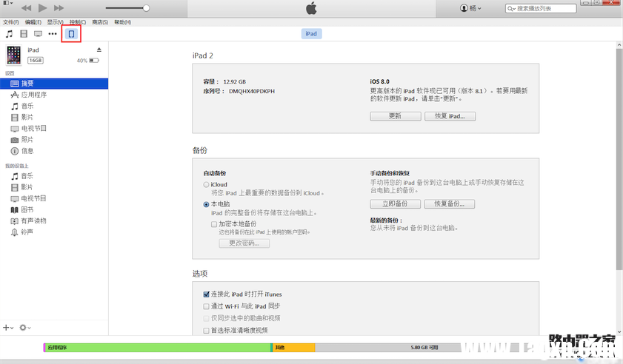
Task: Show more libraries via the three-dot icon
Action: pos(53,34)
